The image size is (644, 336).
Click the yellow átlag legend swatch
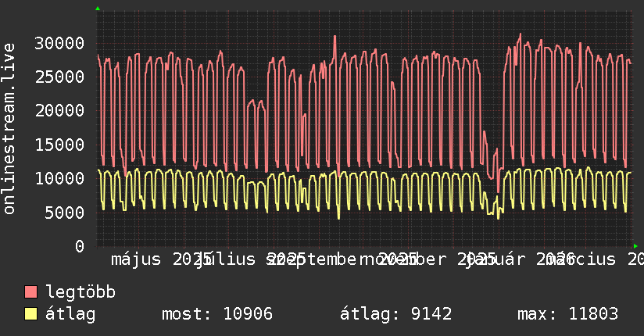click(30, 314)
